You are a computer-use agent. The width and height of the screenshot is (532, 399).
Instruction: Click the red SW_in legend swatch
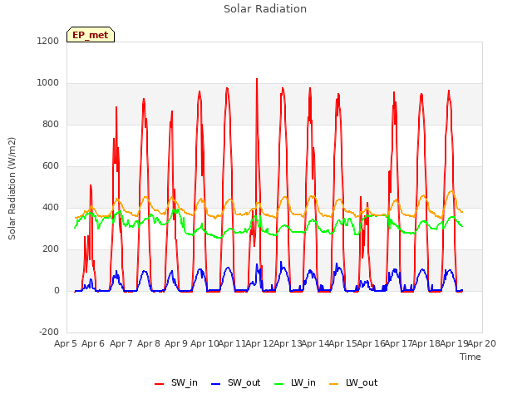[159, 384]
